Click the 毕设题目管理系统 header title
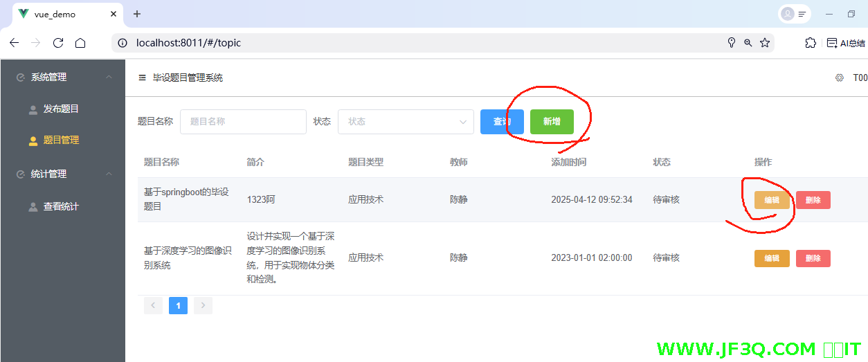The width and height of the screenshot is (868, 362). click(188, 78)
